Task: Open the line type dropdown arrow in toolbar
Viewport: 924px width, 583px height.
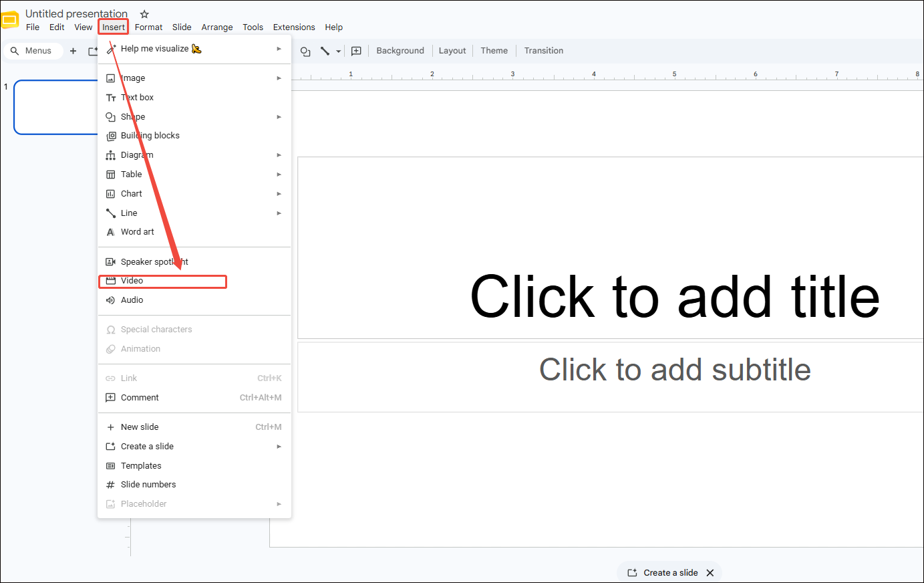Action: pos(339,51)
